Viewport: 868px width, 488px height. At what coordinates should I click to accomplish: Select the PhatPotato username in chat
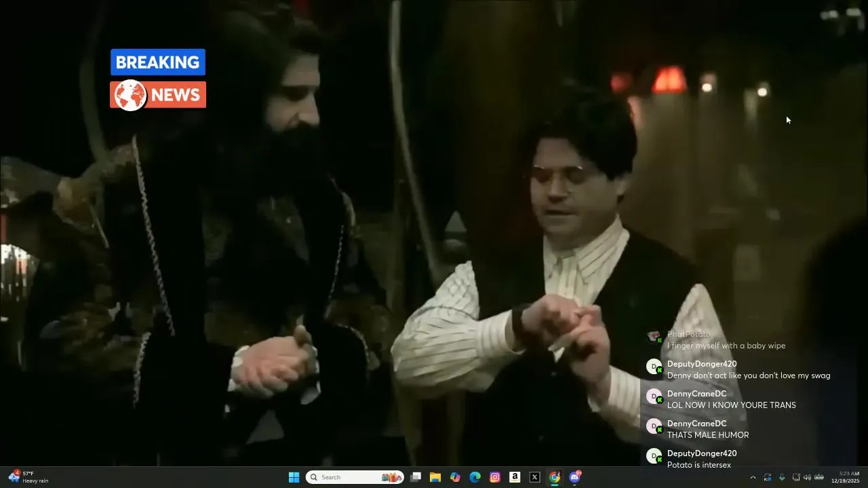pos(688,334)
